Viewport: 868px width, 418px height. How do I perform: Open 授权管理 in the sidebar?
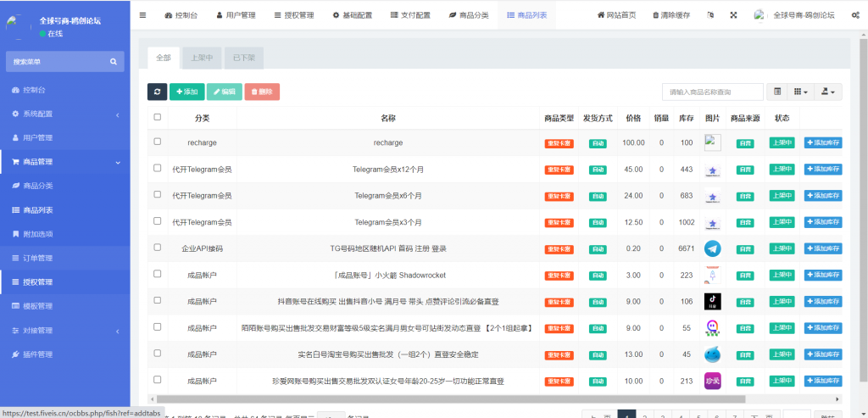coord(64,282)
